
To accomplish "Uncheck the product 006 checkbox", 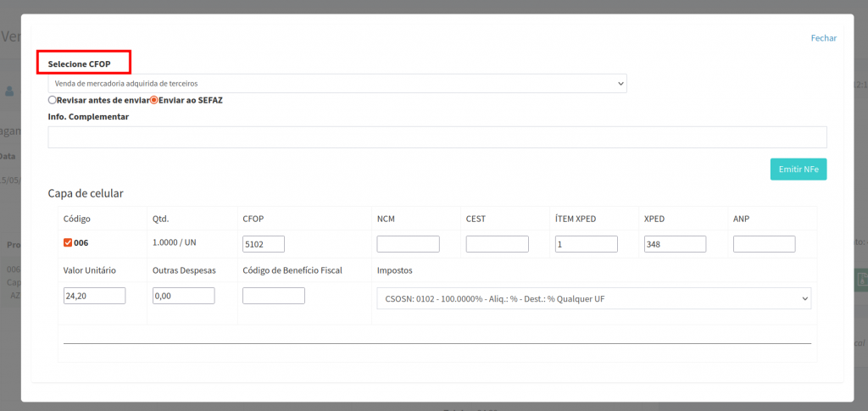I will coord(69,243).
